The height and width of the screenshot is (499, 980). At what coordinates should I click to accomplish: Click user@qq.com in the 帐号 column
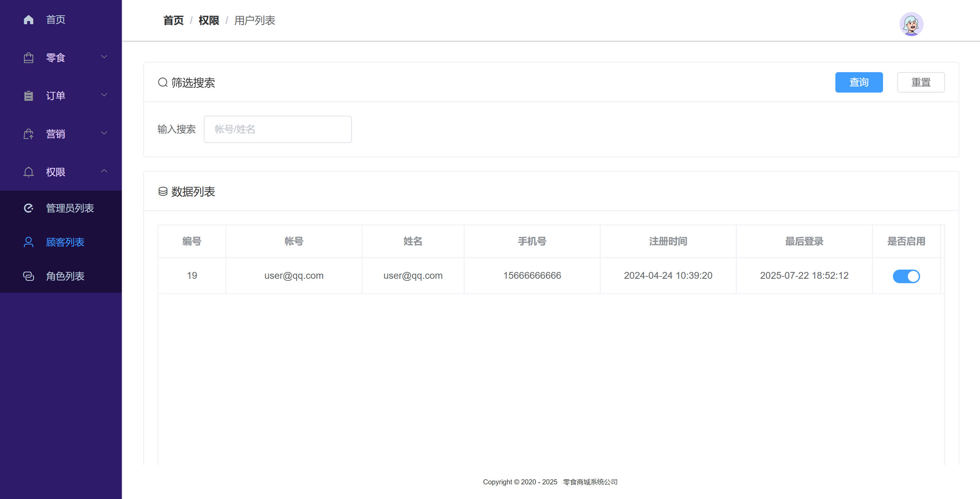pyautogui.click(x=294, y=276)
